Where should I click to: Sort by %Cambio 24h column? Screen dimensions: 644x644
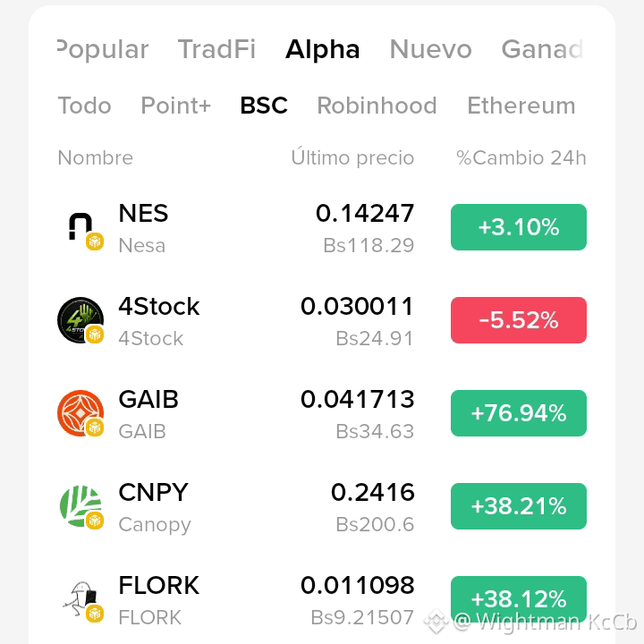[x=521, y=157]
